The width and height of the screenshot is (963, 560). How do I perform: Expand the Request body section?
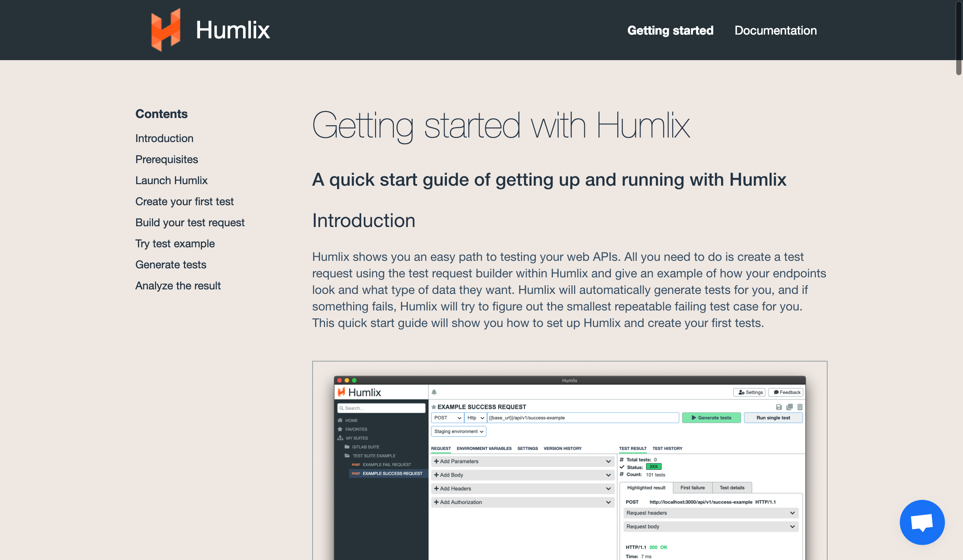pos(711,527)
